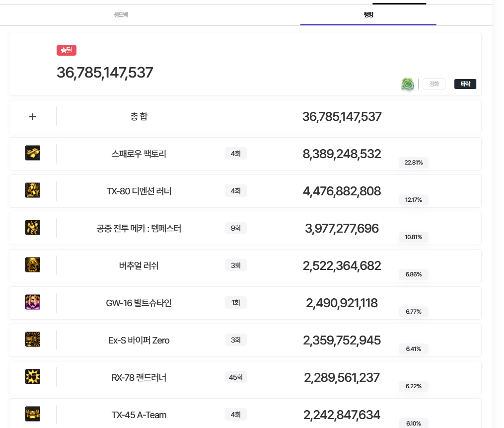Click the GW-16 발트슈타인 skill icon
Screen dimensions: 504x428
tap(33, 302)
